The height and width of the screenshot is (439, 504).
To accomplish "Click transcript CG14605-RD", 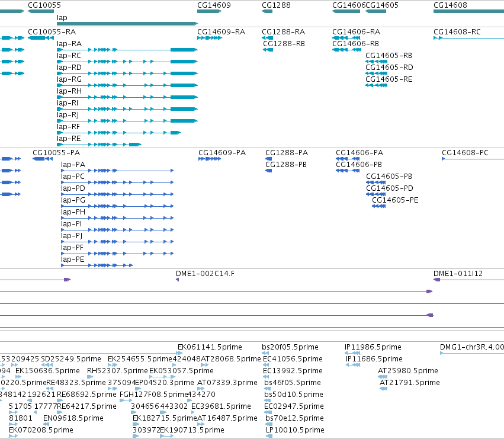I will (377, 73).
